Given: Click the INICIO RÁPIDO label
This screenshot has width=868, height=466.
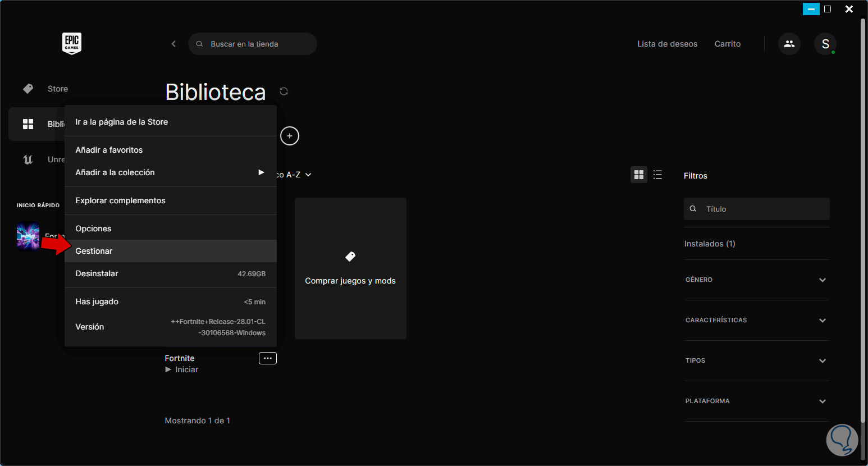Looking at the screenshot, I should tap(38, 205).
